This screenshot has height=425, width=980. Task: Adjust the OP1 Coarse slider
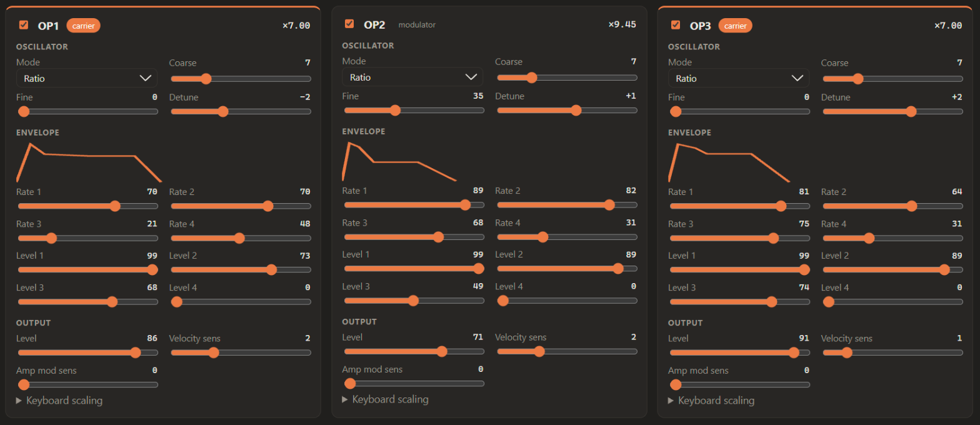coord(241,79)
